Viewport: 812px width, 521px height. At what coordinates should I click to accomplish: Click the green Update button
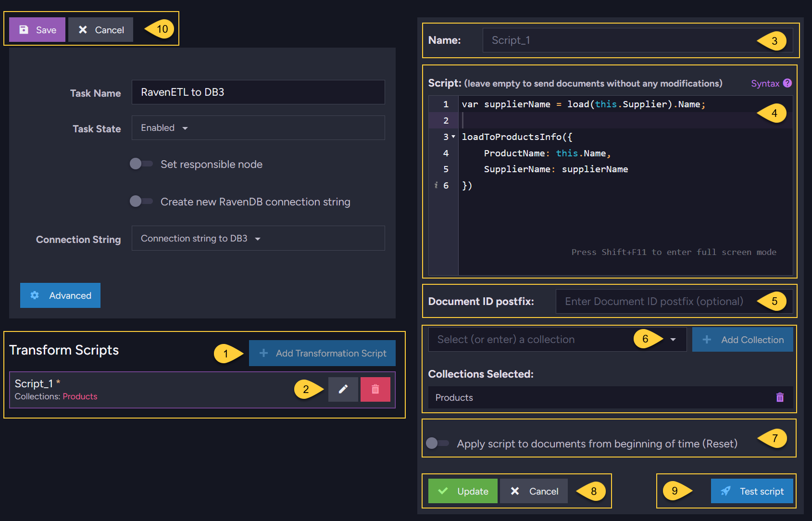pos(462,491)
